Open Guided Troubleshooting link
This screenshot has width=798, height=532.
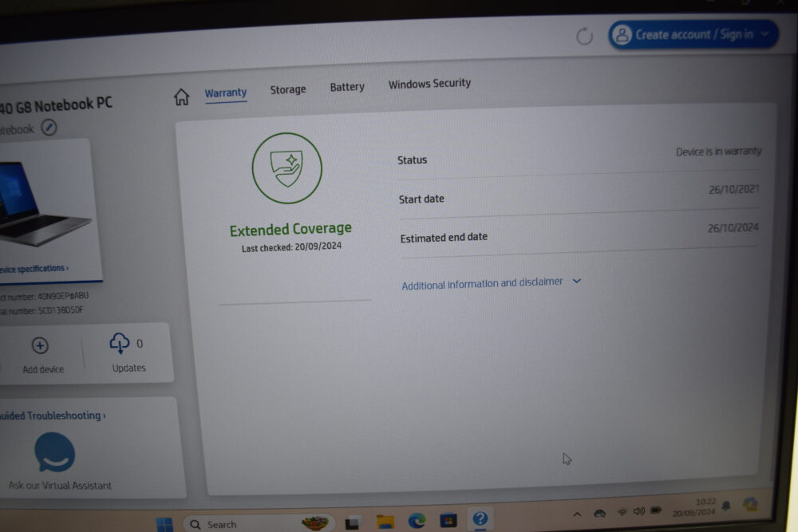pos(53,416)
